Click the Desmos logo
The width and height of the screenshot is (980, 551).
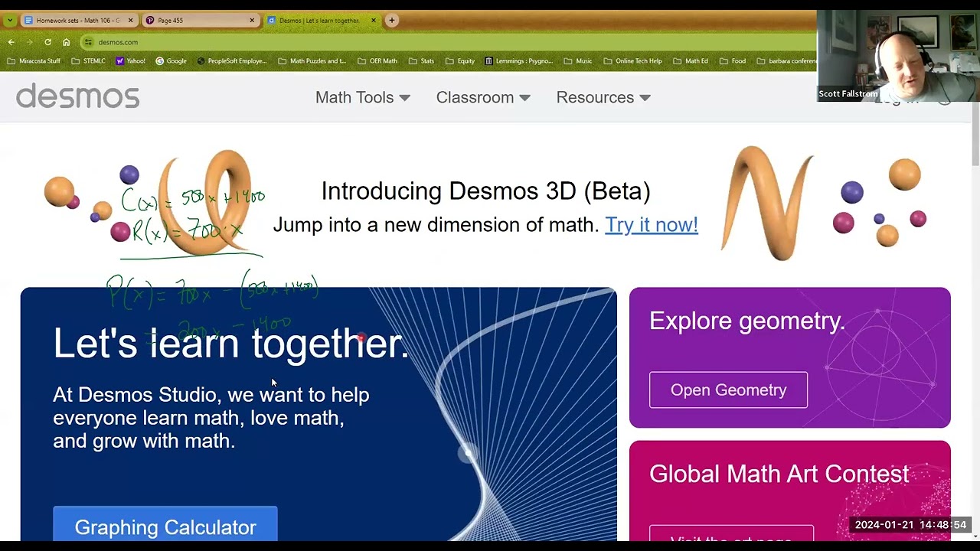pos(77,96)
